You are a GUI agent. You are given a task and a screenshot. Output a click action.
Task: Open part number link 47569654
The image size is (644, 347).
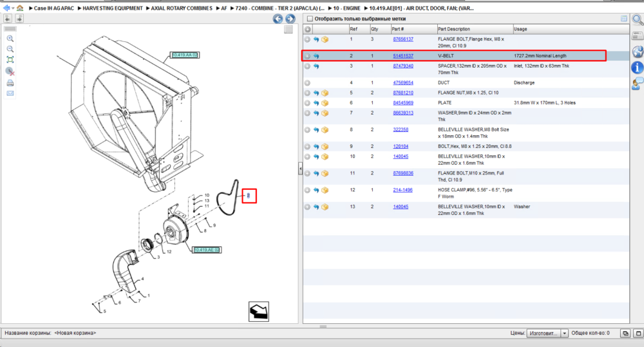tap(403, 83)
